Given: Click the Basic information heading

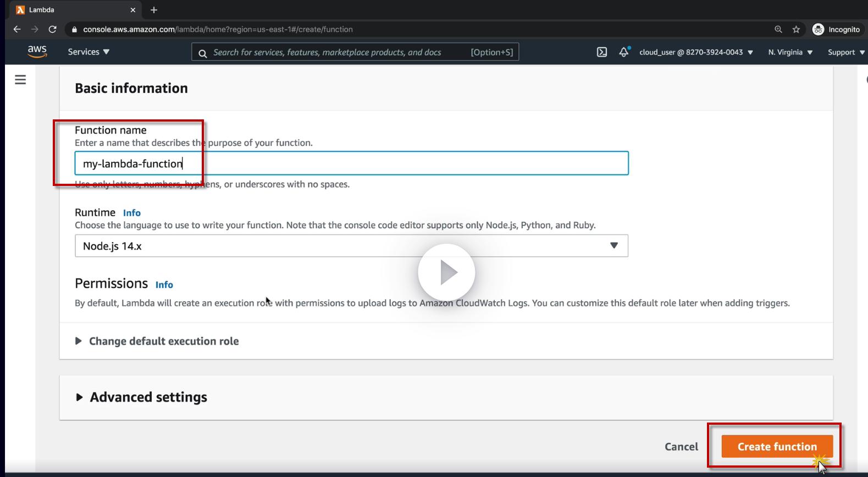Looking at the screenshot, I should (131, 88).
